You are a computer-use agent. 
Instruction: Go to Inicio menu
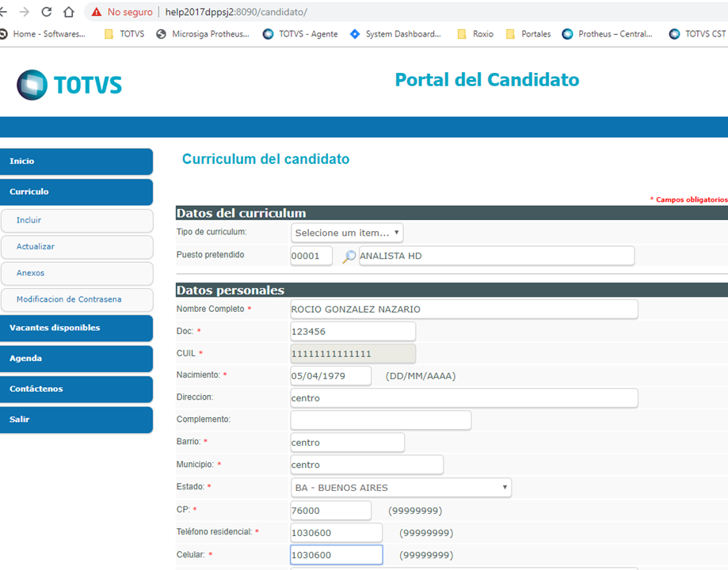click(76, 161)
